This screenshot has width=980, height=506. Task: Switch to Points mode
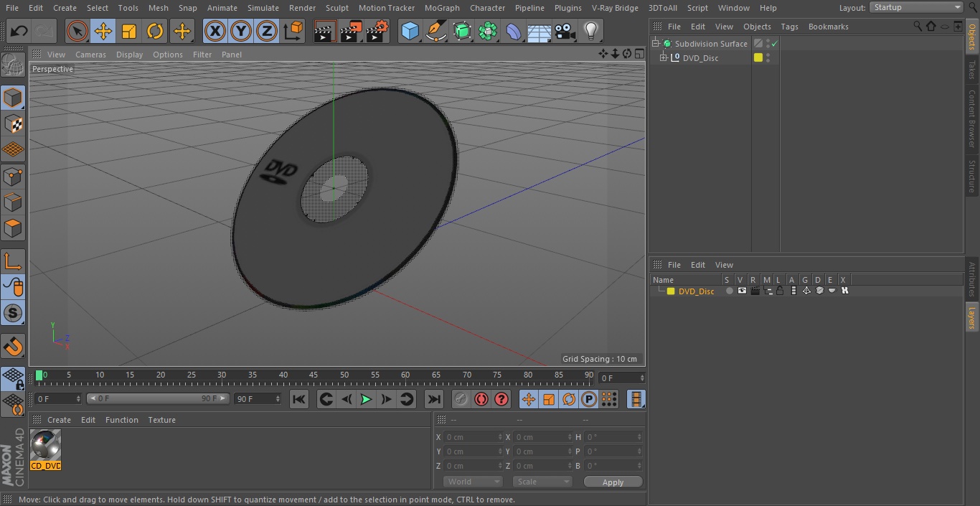coord(13,176)
